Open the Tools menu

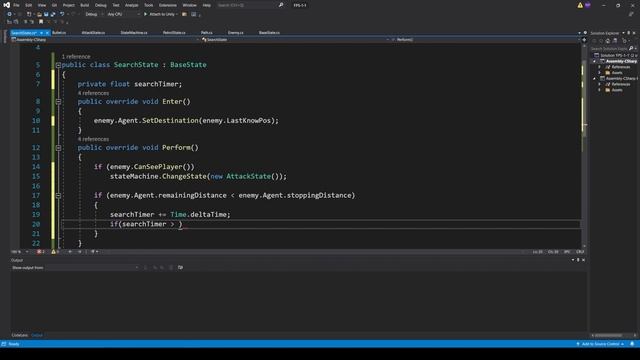click(149, 5)
